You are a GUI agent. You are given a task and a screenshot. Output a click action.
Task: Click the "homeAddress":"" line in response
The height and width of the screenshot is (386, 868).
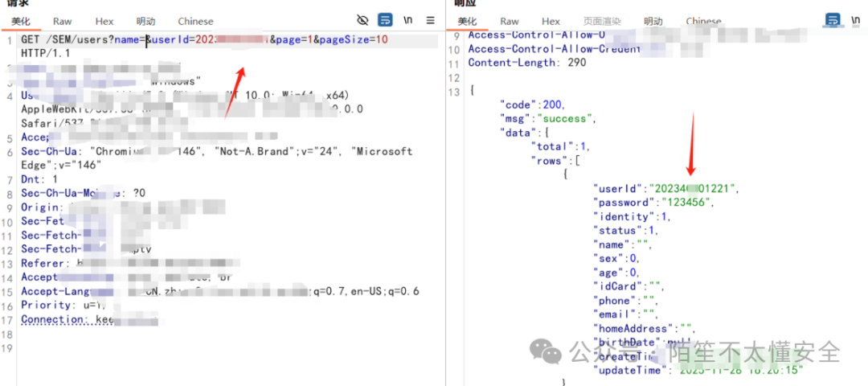point(645,328)
